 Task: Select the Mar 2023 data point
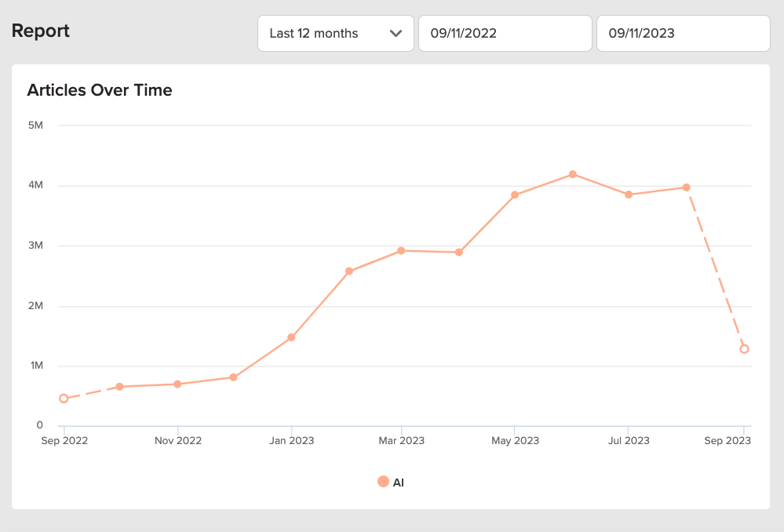[x=401, y=250]
